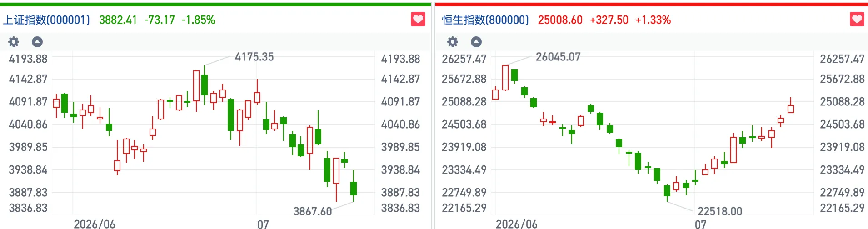The height and width of the screenshot is (229, 868).
Task: Open 恒生指数(800000) index details
Action: [486, 20]
